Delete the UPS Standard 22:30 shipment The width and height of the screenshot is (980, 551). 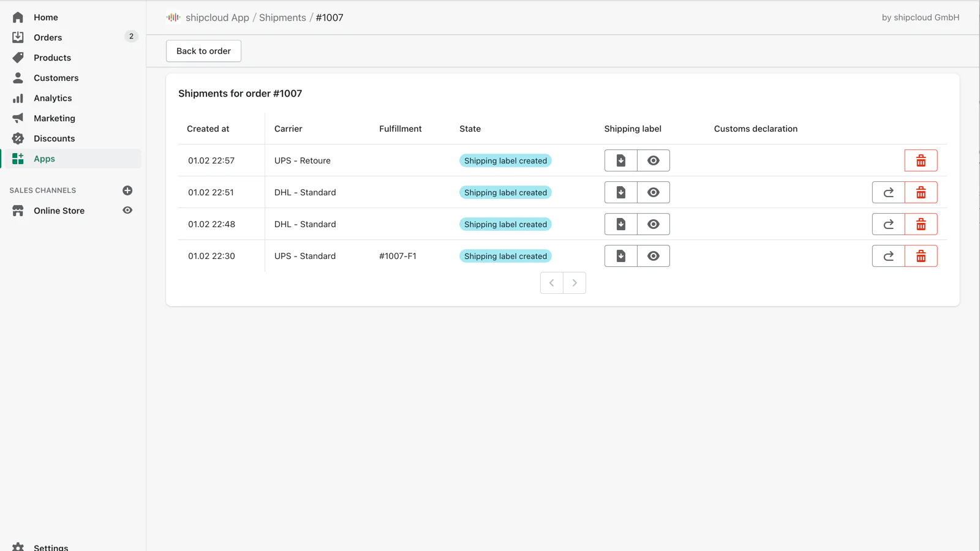(x=921, y=256)
